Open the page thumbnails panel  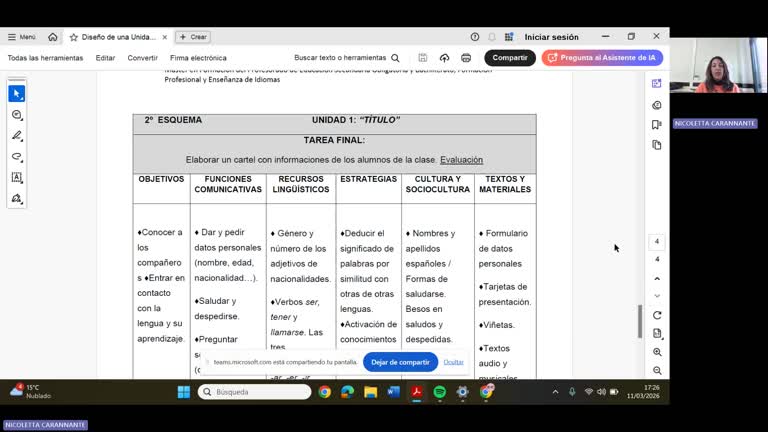tap(657, 145)
